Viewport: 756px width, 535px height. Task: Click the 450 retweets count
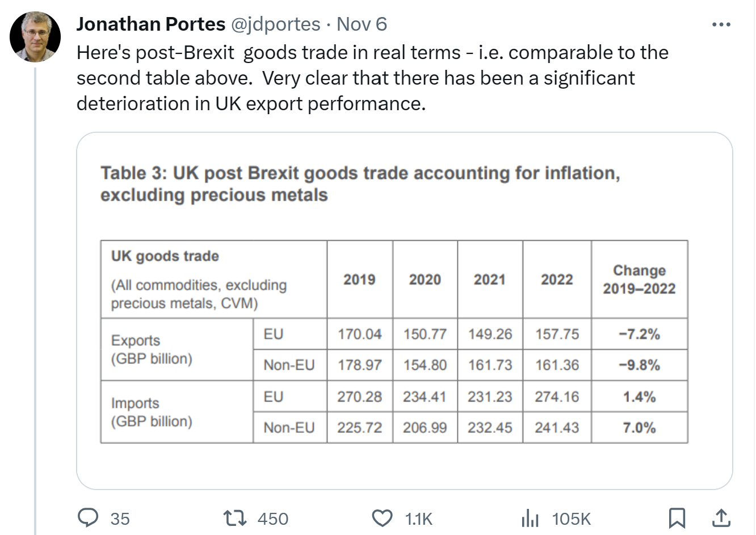[272, 519]
